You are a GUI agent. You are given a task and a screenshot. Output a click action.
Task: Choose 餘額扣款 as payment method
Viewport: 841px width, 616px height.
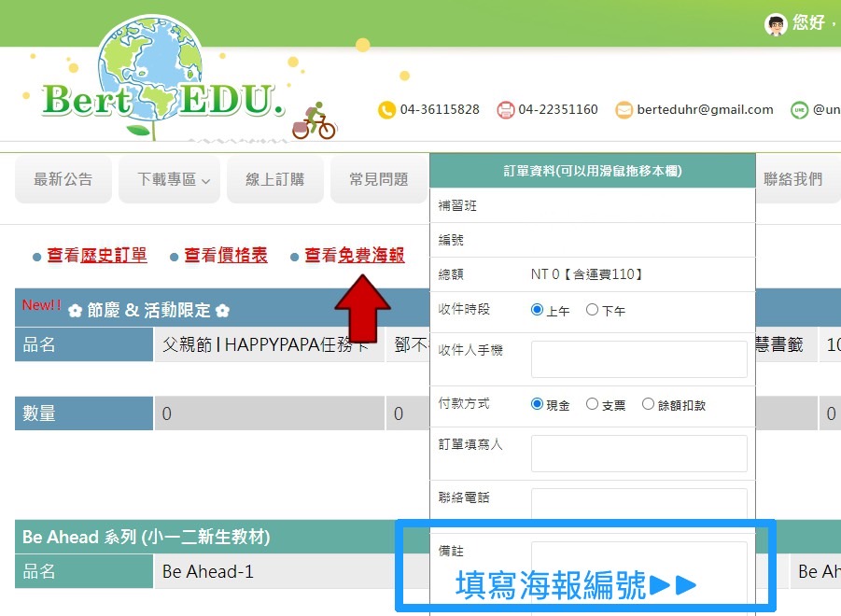pyautogui.click(x=648, y=404)
